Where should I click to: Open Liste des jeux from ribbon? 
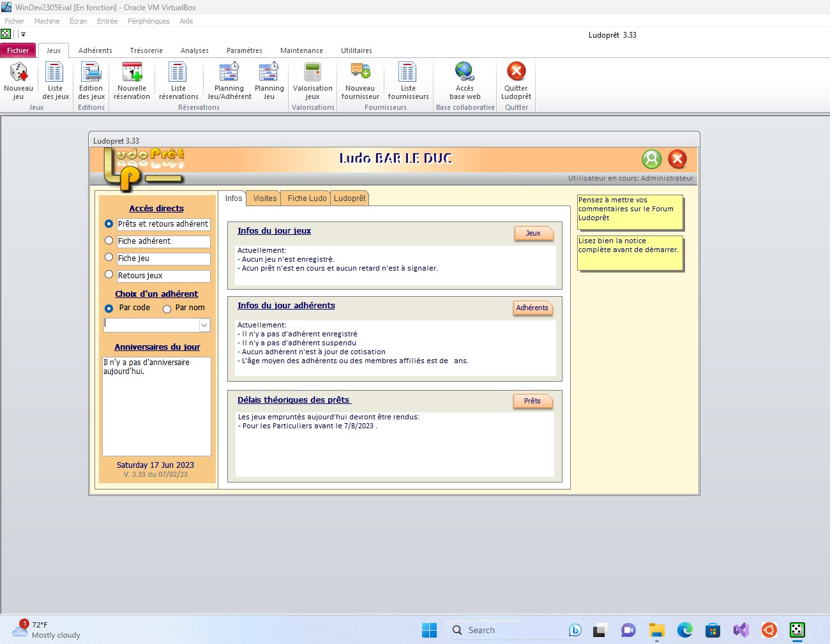tap(55, 72)
